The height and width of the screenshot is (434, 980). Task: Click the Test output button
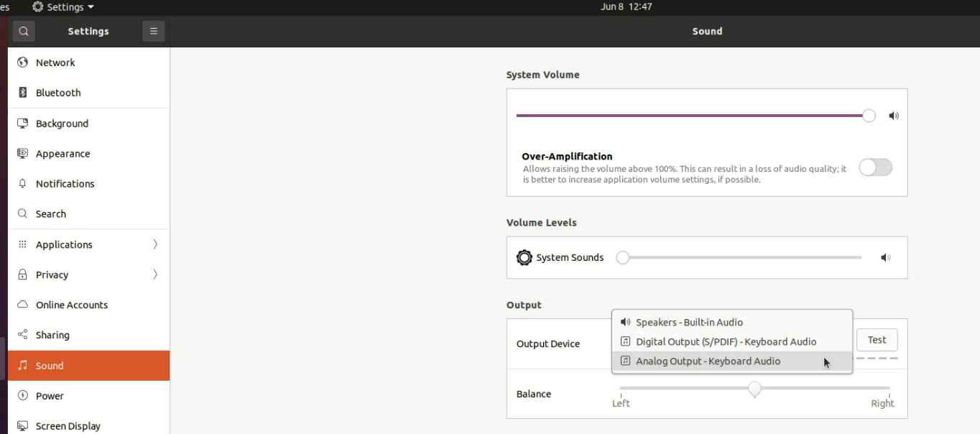[877, 340]
